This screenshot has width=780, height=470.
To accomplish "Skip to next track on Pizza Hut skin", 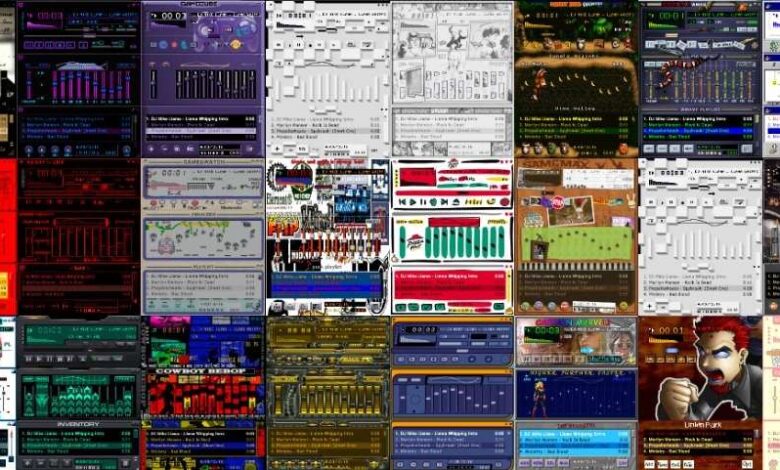I will click(445, 202).
